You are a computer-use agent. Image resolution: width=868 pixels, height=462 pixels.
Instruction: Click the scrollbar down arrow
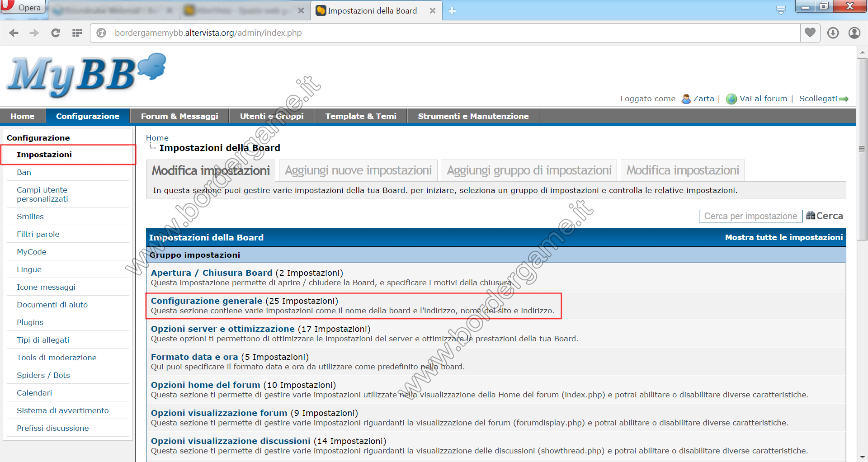coord(862,457)
